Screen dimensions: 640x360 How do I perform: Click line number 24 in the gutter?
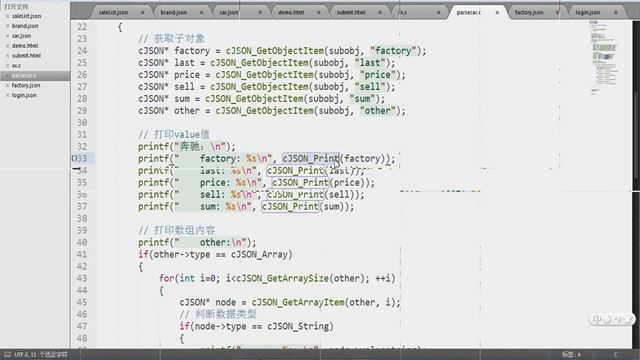click(82, 51)
